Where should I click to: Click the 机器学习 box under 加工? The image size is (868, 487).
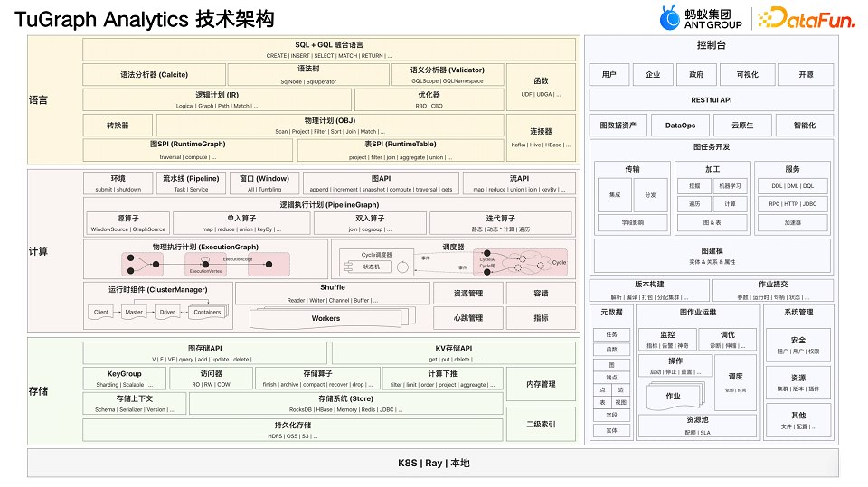point(731,186)
